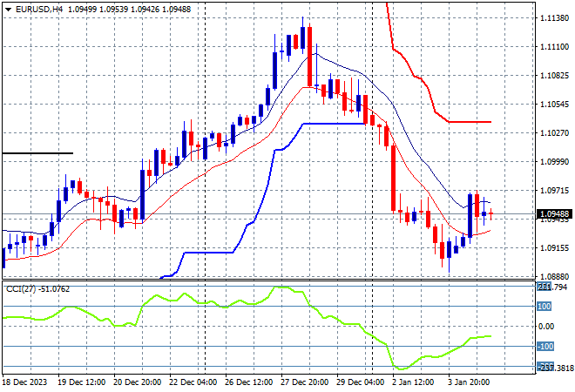Select the 18 Dec 2023 time axis label
Image resolution: width=575 pixels, height=392 pixels.
[25, 382]
